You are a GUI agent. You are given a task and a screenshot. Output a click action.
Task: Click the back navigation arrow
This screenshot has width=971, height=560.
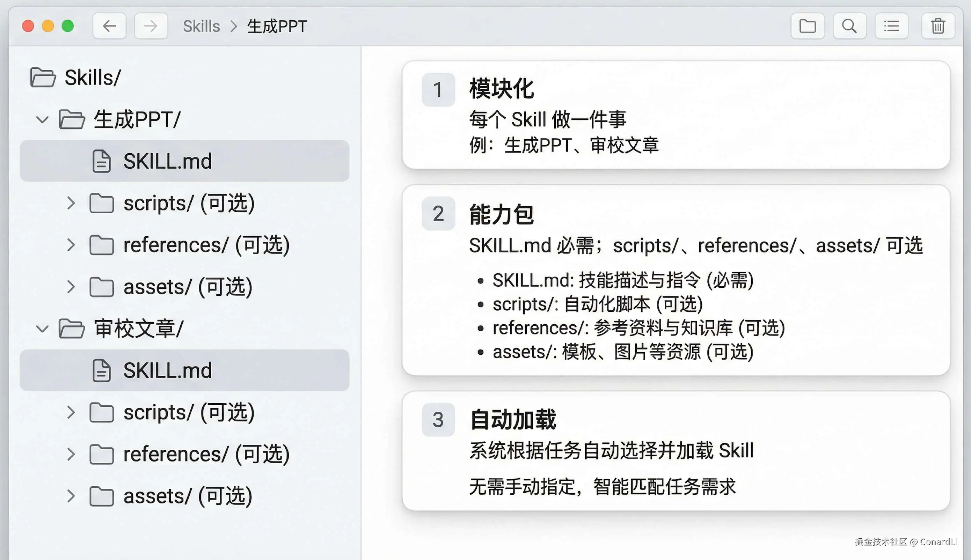109,26
